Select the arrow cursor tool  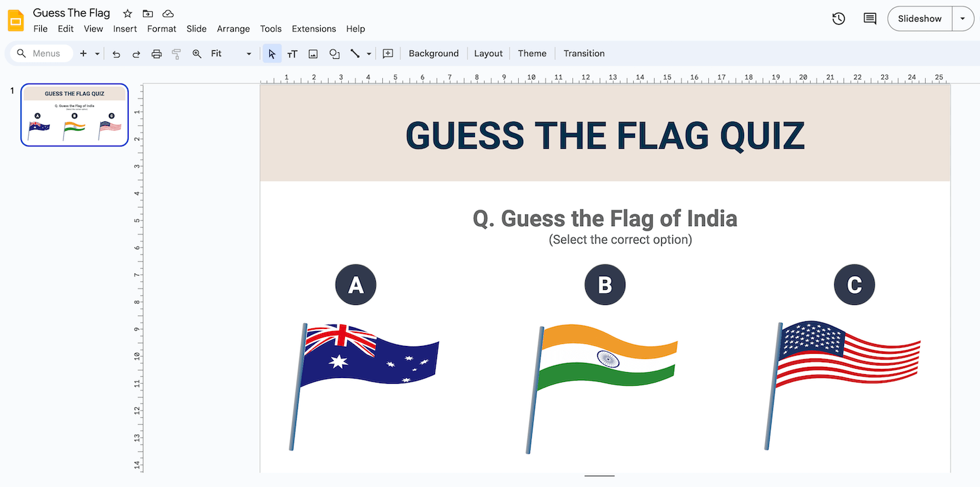tap(272, 54)
